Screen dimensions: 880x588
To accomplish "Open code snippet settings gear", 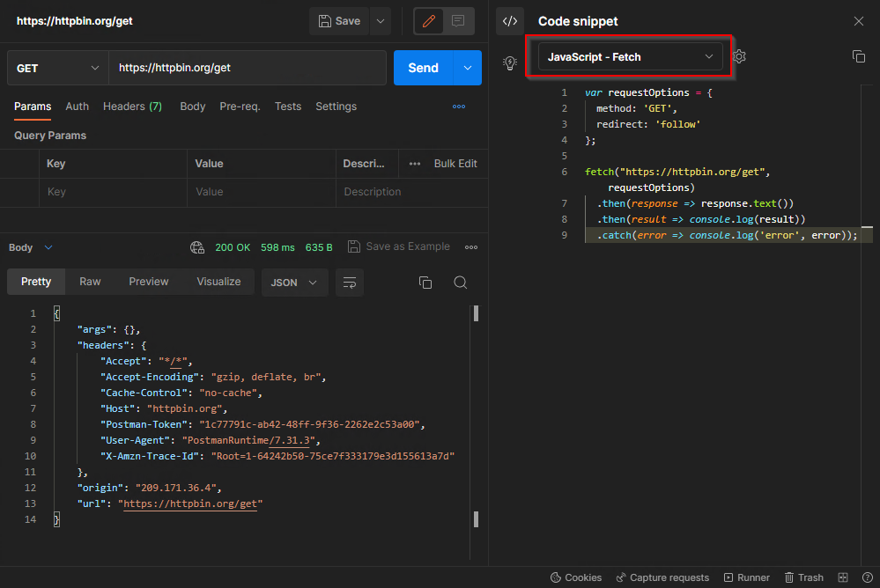I will click(x=740, y=56).
